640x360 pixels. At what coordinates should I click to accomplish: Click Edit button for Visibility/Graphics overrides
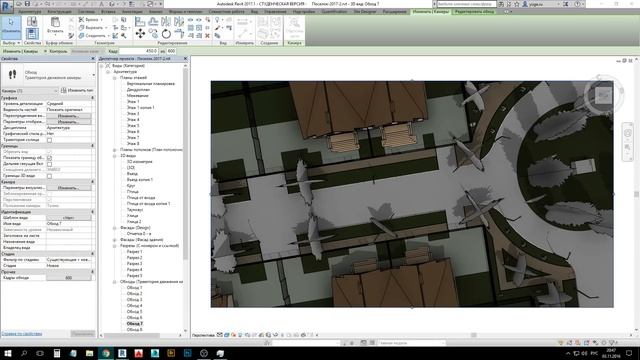(69, 116)
